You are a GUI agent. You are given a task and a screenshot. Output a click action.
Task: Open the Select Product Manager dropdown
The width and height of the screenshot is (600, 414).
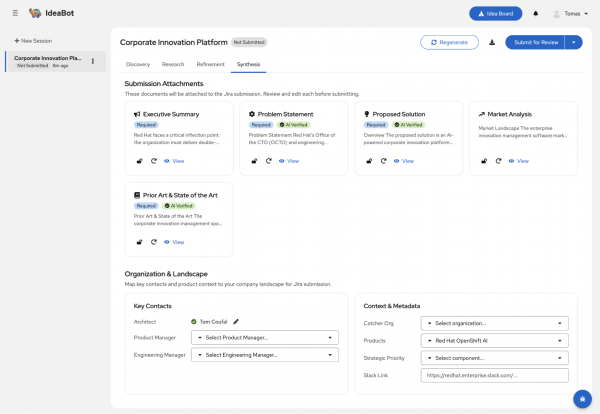tap(265, 337)
